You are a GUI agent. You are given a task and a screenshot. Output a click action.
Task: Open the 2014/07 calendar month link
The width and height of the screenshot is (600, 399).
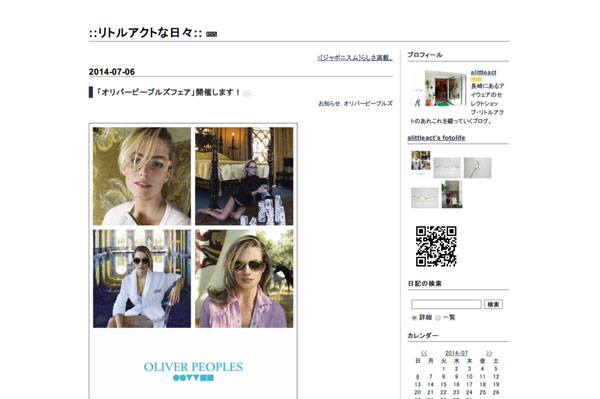tap(456, 353)
